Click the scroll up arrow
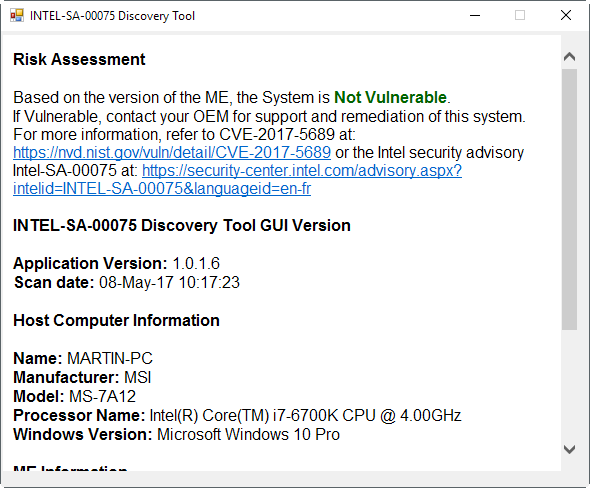The image size is (590, 488). tap(569, 56)
